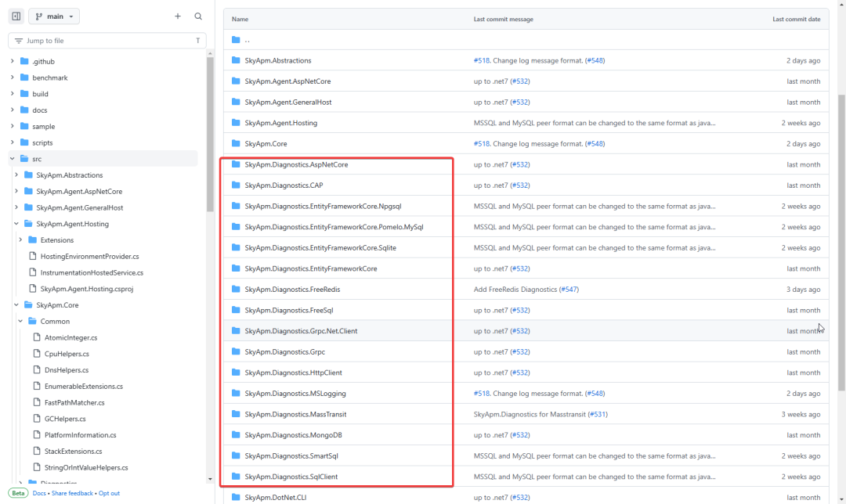Expand the sample folder chevron
The image size is (846, 504).
(x=13, y=126)
